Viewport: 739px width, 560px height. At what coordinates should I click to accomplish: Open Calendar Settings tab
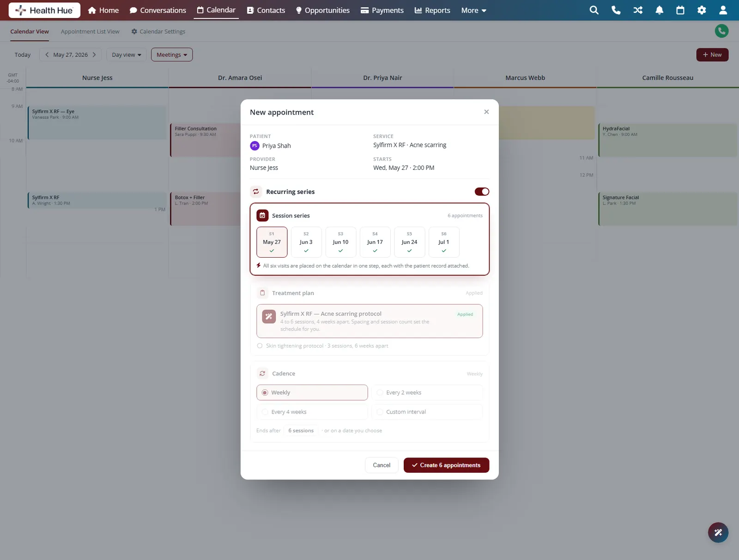(x=158, y=31)
